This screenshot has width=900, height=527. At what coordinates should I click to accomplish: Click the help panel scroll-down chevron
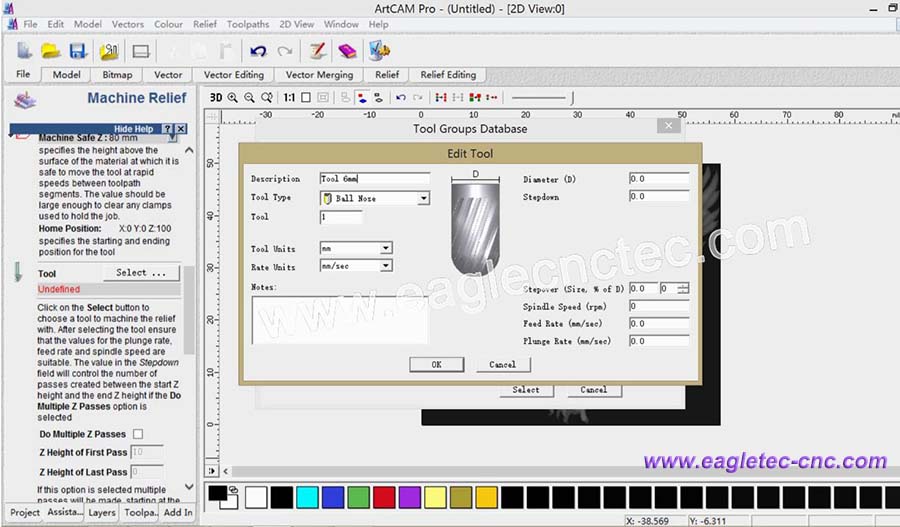[x=189, y=487]
